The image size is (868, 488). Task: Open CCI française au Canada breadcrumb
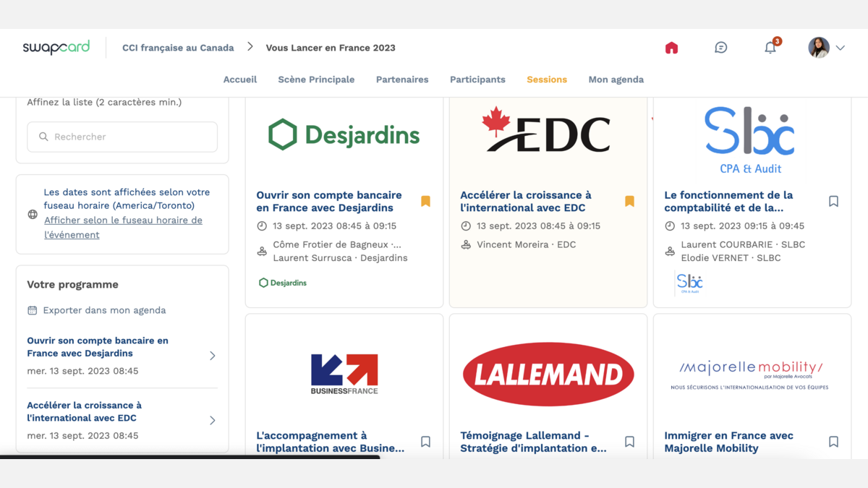178,48
